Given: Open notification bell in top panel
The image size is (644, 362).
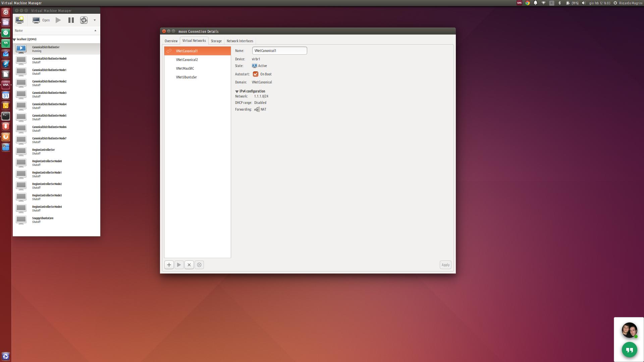Looking at the screenshot, I should (535, 3).
